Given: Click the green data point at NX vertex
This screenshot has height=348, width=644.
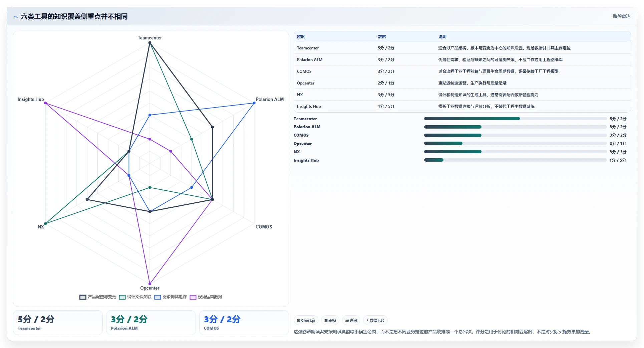Looking at the screenshot, I should coord(45,224).
